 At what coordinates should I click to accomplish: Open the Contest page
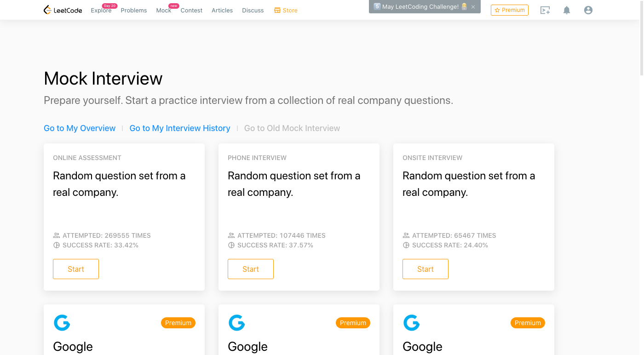point(191,11)
